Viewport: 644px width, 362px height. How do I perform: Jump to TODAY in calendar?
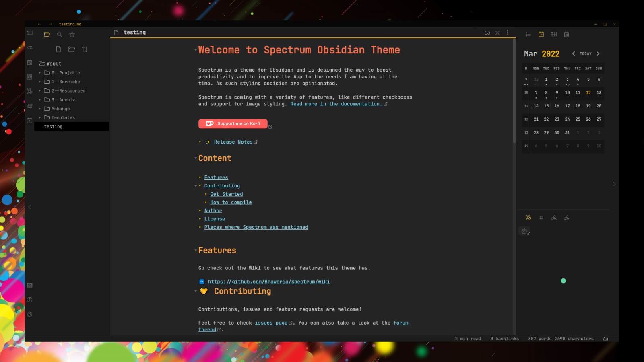tap(586, 53)
